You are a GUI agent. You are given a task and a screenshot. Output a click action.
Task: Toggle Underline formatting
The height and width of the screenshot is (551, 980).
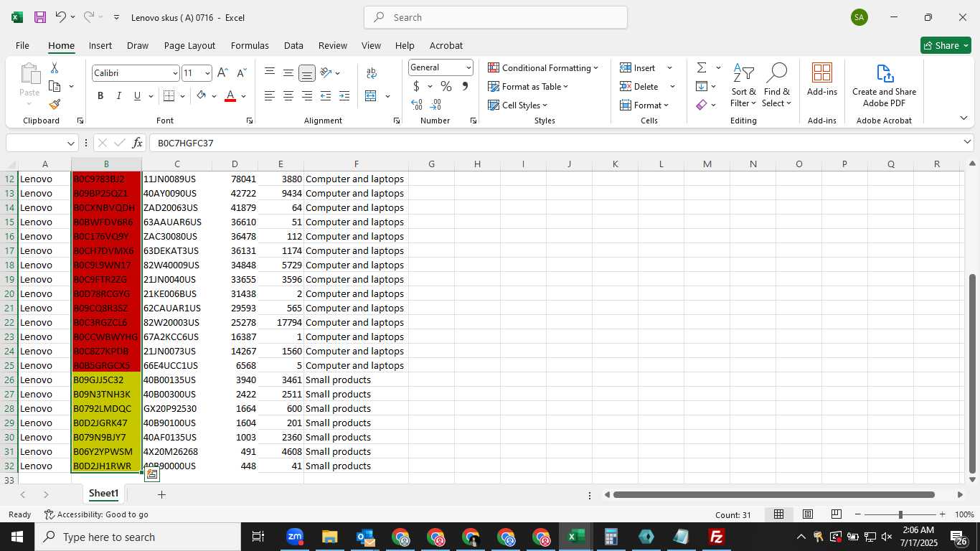coord(137,95)
